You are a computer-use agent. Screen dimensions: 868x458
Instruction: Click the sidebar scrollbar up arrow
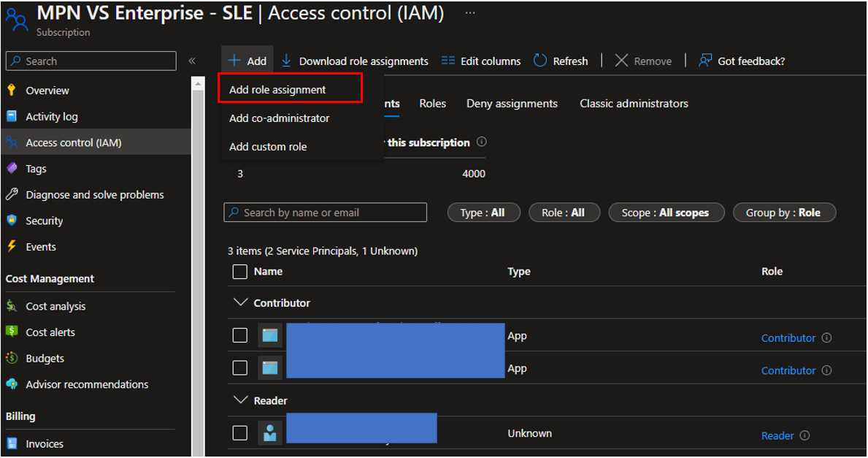(x=198, y=83)
